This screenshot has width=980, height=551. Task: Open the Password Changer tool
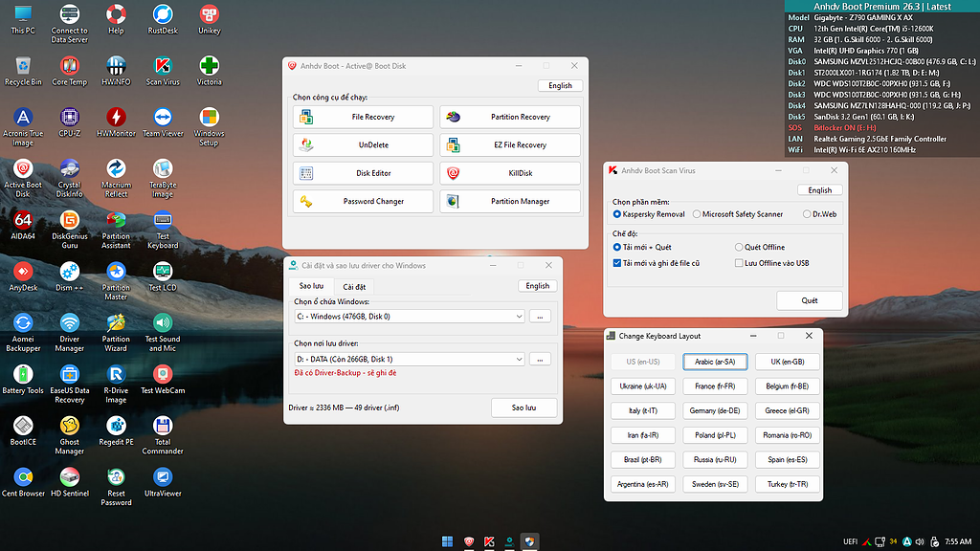[x=363, y=201]
